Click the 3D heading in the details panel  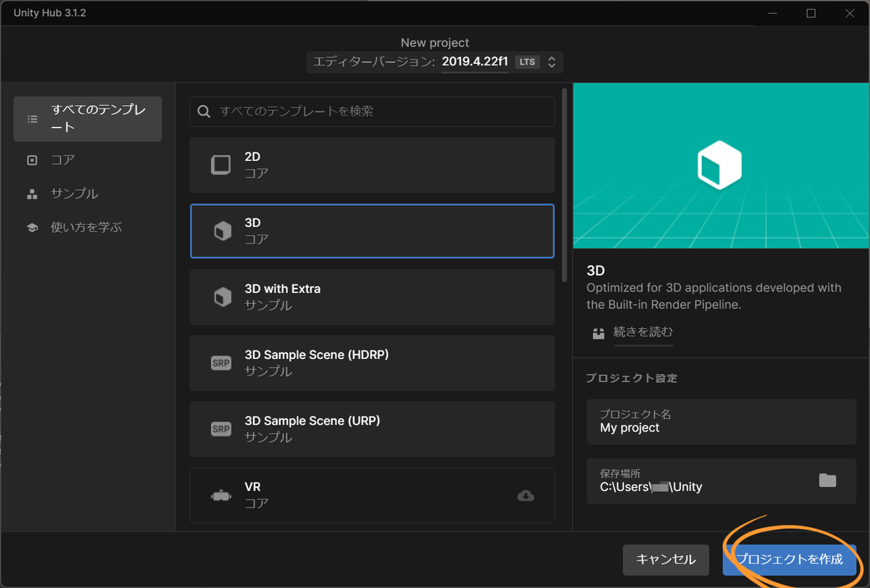tap(595, 270)
